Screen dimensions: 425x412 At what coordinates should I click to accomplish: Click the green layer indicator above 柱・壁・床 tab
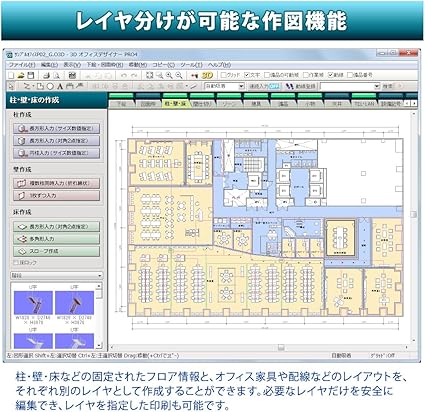pyautogui.click(x=175, y=96)
